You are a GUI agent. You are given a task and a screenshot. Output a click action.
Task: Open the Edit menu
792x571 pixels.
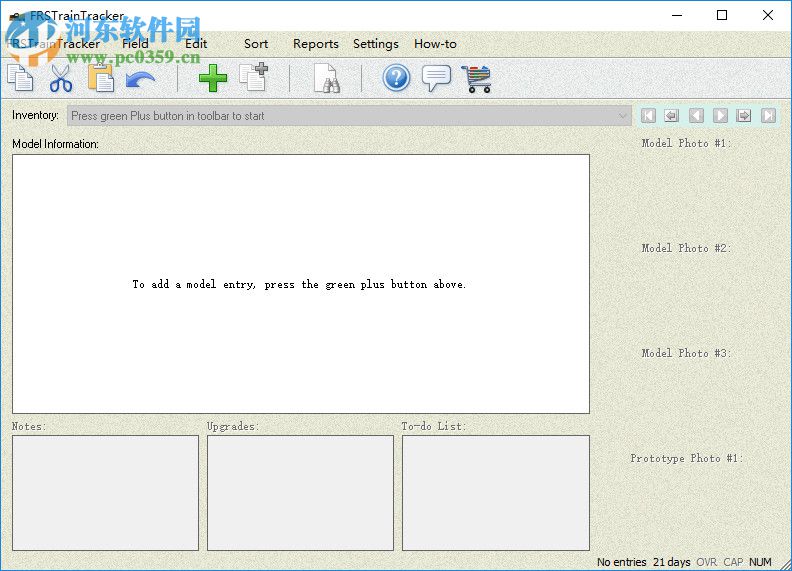[x=196, y=44]
